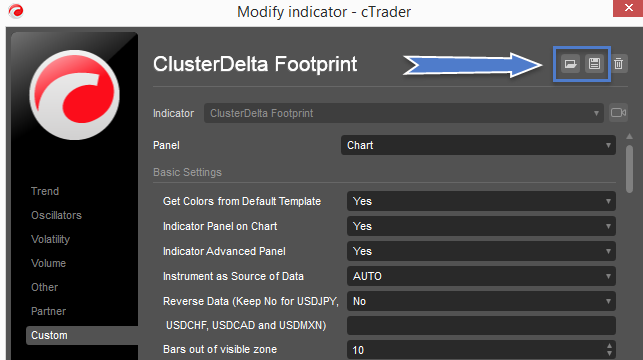Open Indicator Advanced Panel Yes dropdown
The height and width of the screenshot is (360, 643).
(481, 251)
